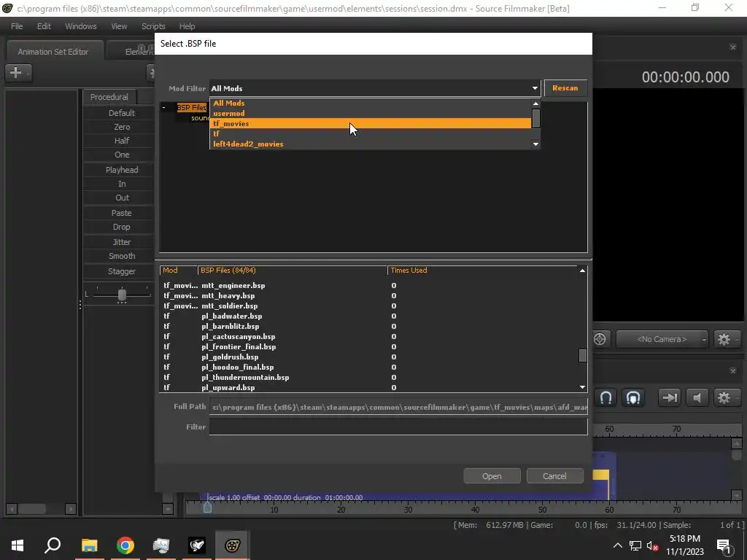Open the No Camera dropdown
747x560 pixels.
[x=662, y=339]
